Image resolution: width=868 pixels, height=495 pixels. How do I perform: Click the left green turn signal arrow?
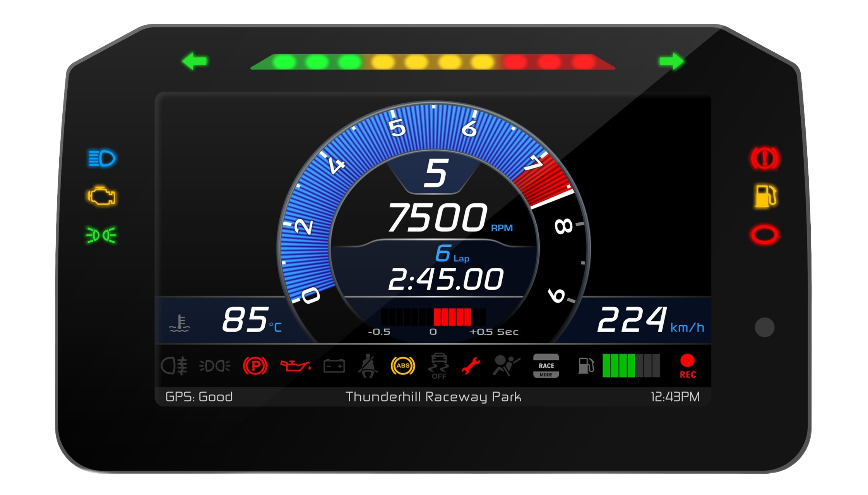[x=195, y=61]
